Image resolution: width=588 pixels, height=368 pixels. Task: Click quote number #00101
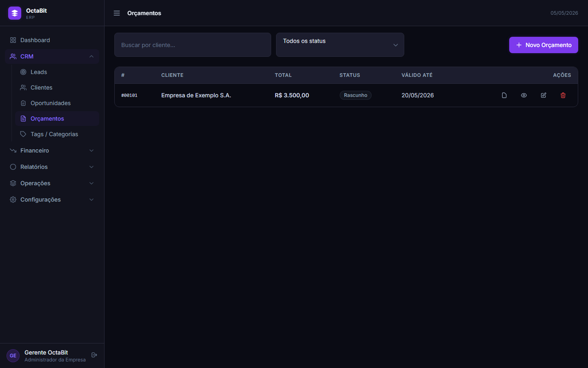(129, 95)
